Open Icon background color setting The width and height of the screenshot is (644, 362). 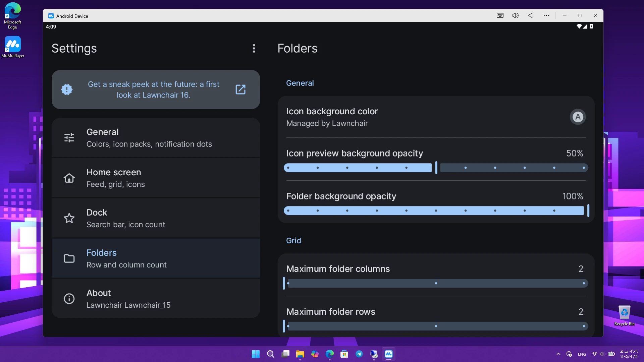pos(436,117)
